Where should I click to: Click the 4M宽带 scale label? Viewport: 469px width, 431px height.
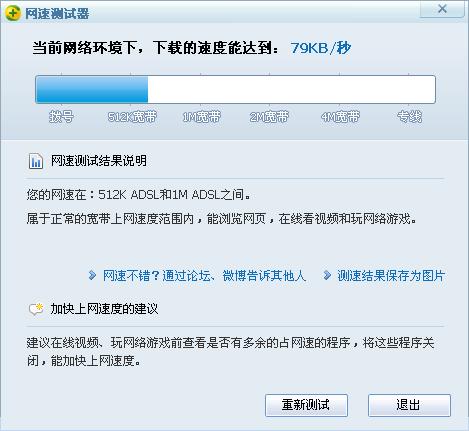[340, 117]
